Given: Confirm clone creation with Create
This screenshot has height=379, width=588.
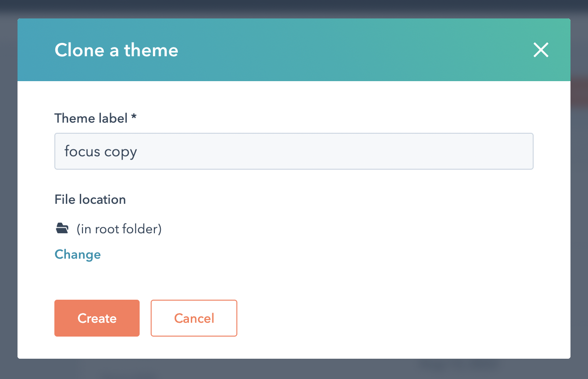Looking at the screenshot, I should 97,318.
